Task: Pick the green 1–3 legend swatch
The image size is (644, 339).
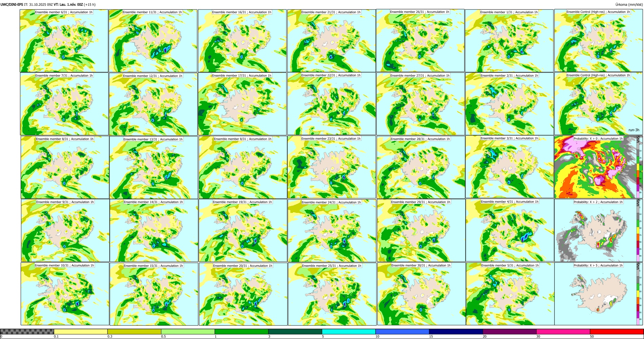Action: (241, 332)
